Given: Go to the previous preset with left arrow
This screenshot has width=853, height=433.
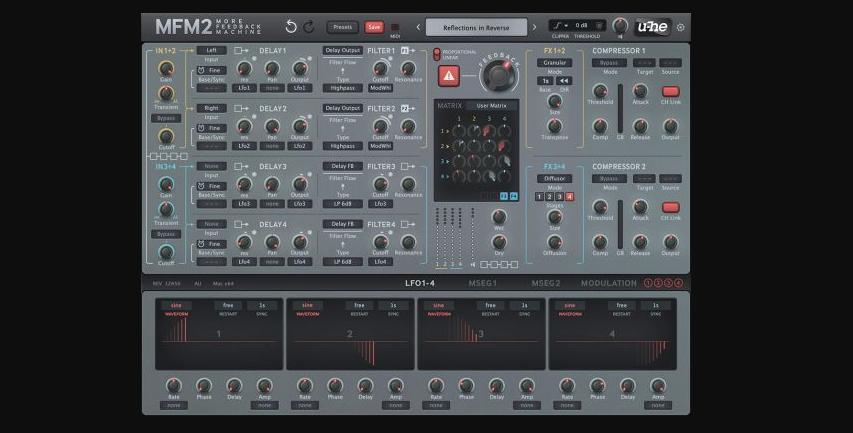Looking at the screenshot, I should click(x=418, y=27).
